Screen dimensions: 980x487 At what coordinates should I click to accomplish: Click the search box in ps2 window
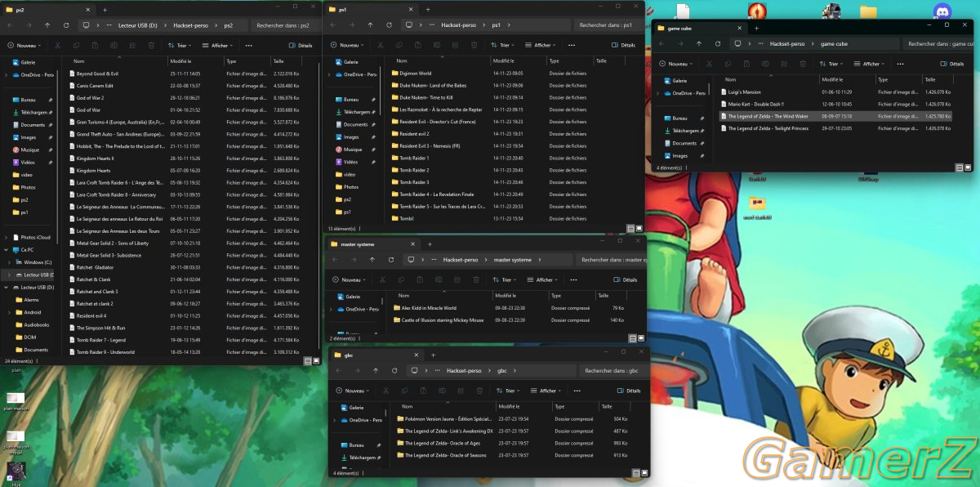285,25
